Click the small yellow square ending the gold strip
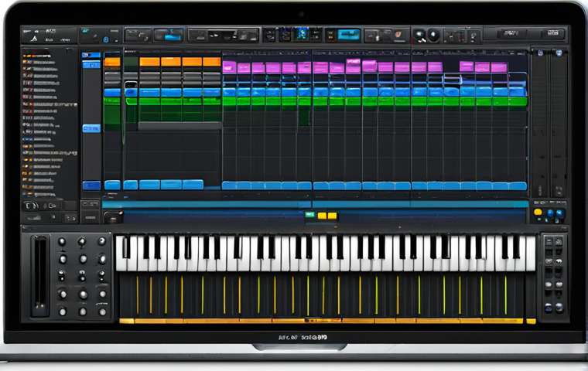Image resolution: width=588 pixels, height=371 pixels. pos(531,322)
